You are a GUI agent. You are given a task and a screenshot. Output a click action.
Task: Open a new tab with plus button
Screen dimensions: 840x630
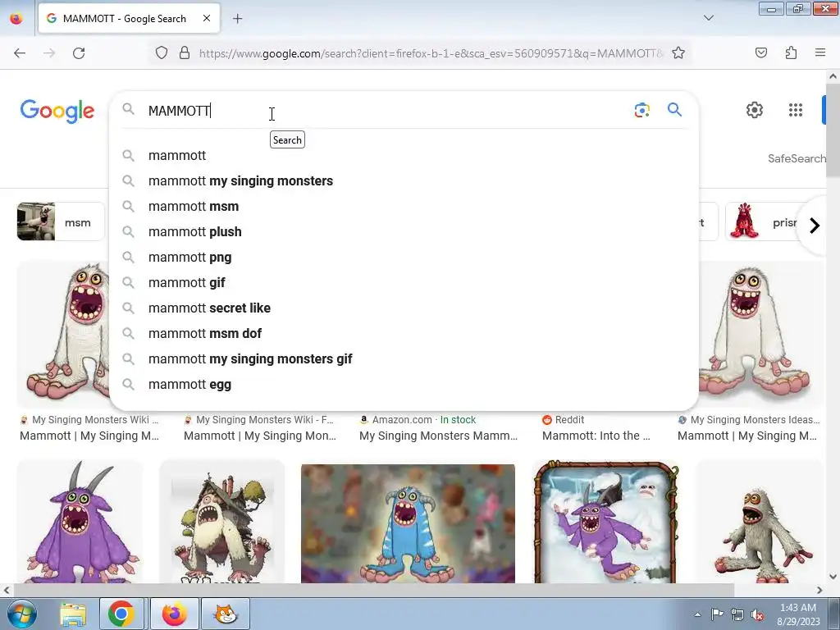point(237,19)
